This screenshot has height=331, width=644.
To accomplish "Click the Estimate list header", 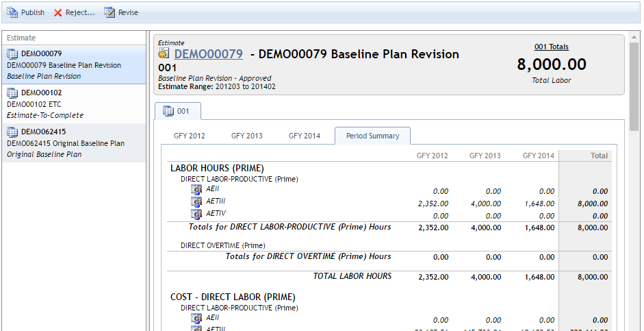I will tap(74, 38).
